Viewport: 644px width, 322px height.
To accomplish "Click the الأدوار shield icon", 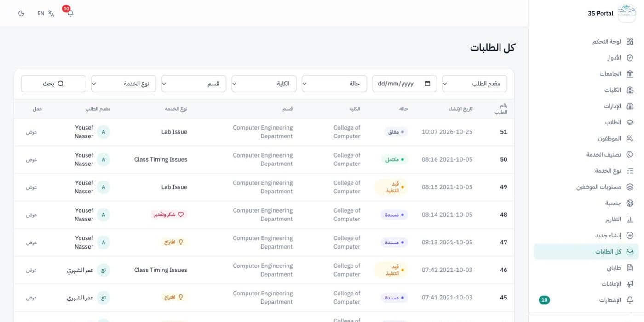I will (x=630, y=58).
